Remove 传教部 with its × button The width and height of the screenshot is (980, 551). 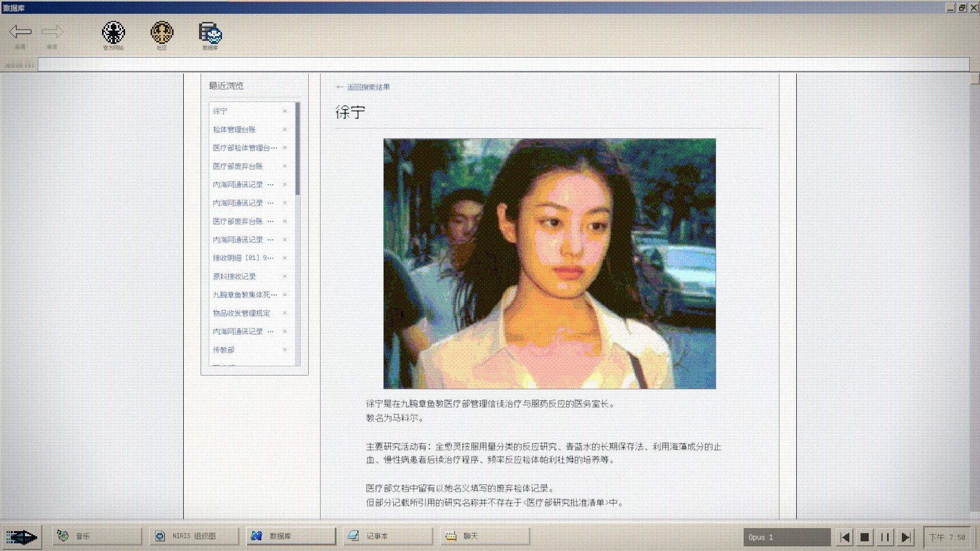[x=285, y=349]
